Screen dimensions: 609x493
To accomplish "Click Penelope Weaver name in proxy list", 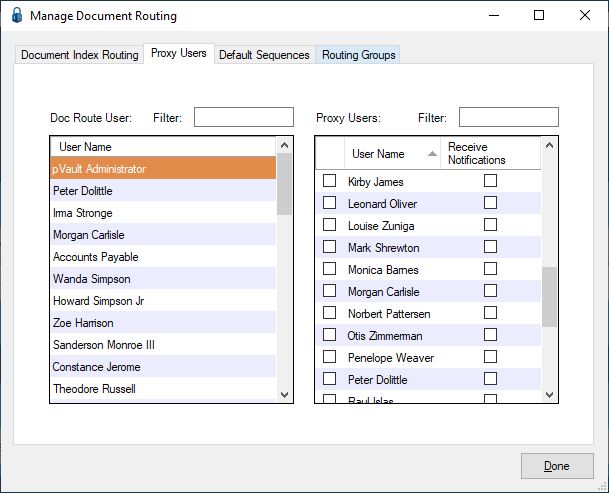I will (391, 358).
